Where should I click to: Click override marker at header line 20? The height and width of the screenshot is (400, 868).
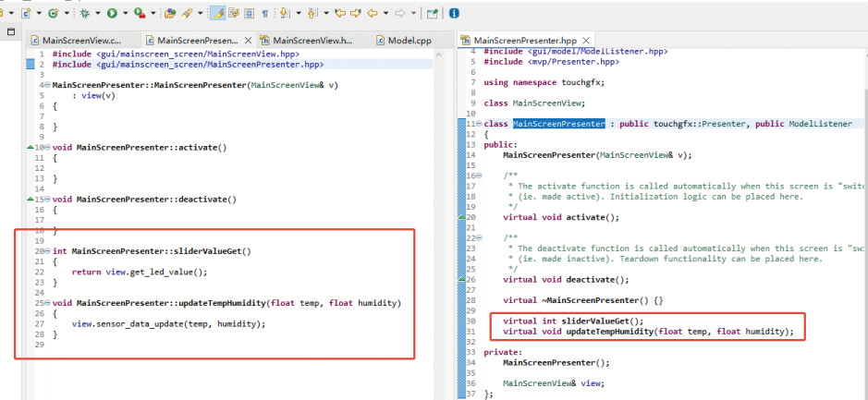coord(462,217)
